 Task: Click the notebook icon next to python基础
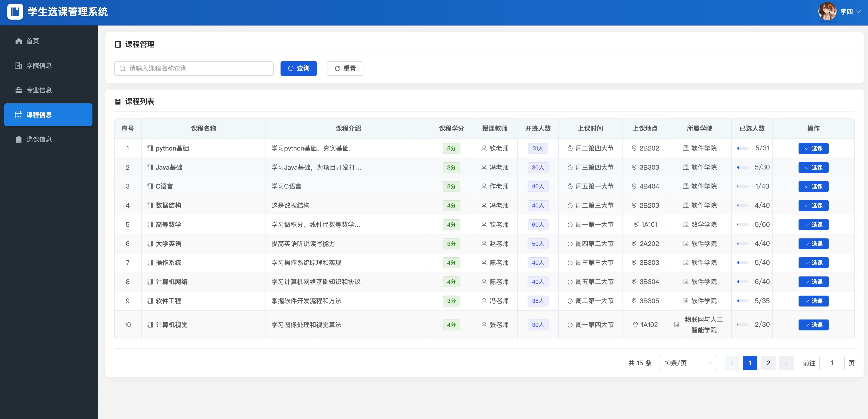tap(150, 148)
